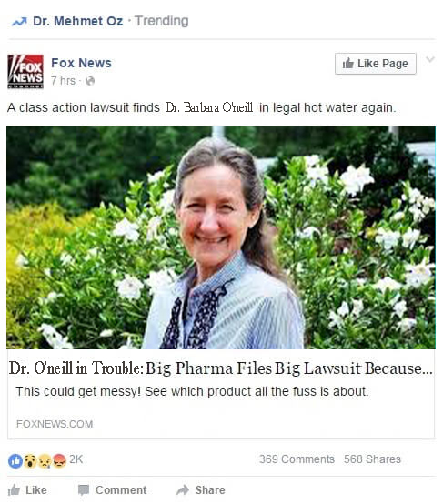This screenshot has width=443, height=504.
Task: Click the Share arrow icon
Action: 183,489
